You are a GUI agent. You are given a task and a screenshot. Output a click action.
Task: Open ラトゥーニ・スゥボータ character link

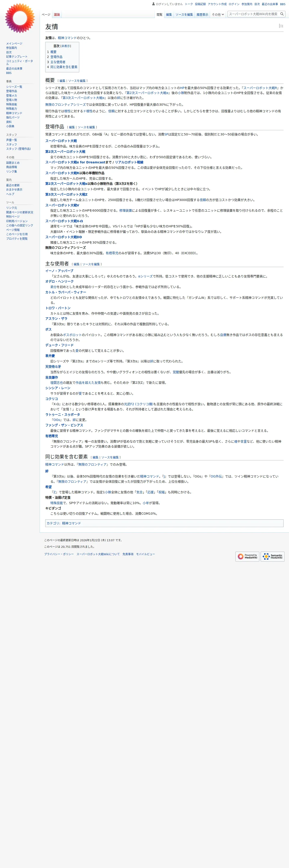63,415
